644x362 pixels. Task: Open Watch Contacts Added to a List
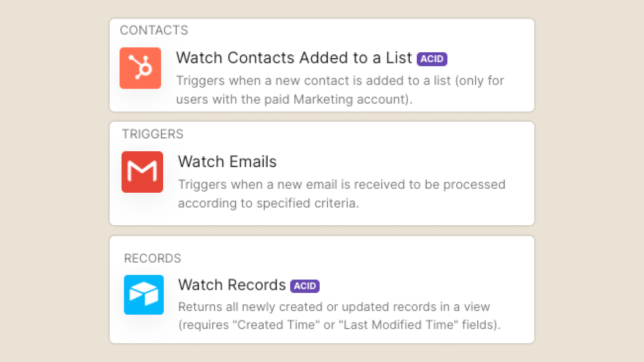[x=294, y=58]
